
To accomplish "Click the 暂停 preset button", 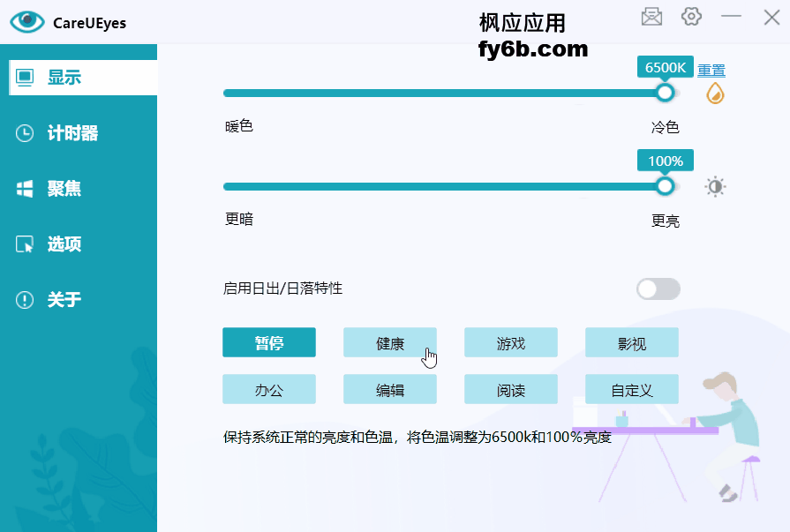I will click(269, 342).
